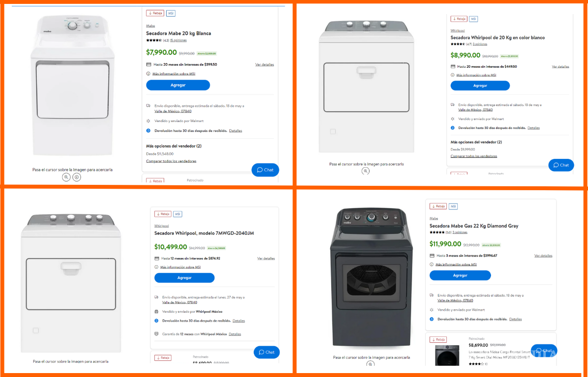Add the Whirlpool 7MWGD-2040JM to cart
Screen dimensions: 588x377
click(184, 277)
